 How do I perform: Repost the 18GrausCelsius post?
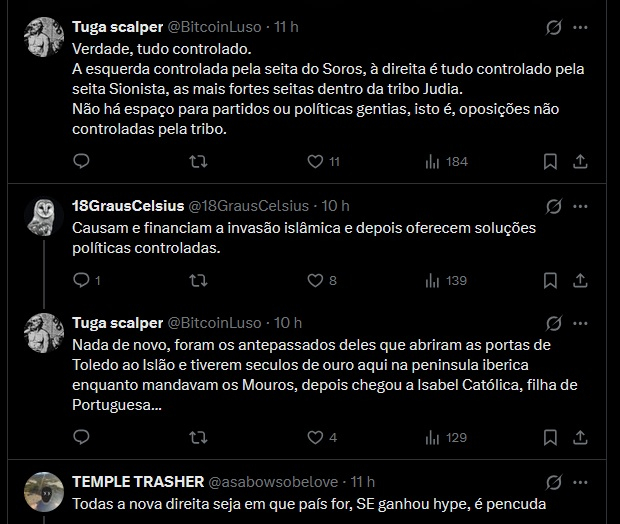tap(198, 281)
